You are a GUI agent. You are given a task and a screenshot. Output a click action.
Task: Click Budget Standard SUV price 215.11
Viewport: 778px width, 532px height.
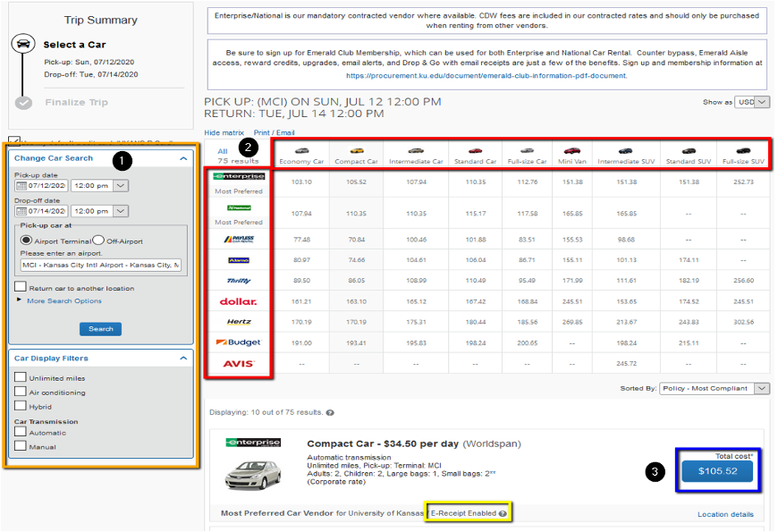coord(689,343)
